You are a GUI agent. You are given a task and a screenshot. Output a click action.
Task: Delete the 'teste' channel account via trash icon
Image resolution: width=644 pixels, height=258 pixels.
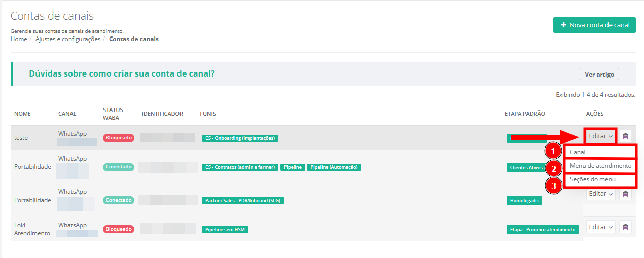coord(625,136)
